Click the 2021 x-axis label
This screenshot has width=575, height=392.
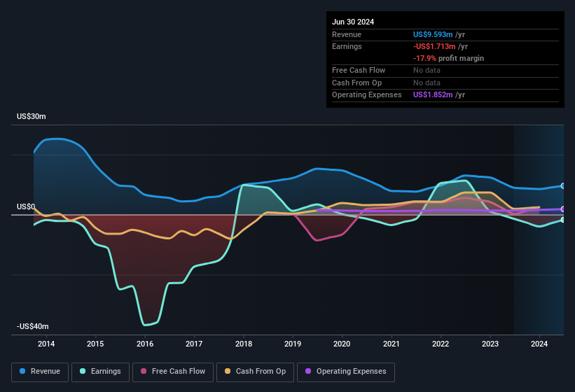point(392,344)
